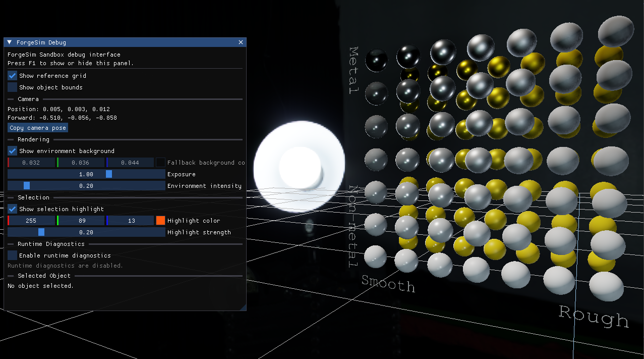Open the fallback background color swatch

coord(160,163)
